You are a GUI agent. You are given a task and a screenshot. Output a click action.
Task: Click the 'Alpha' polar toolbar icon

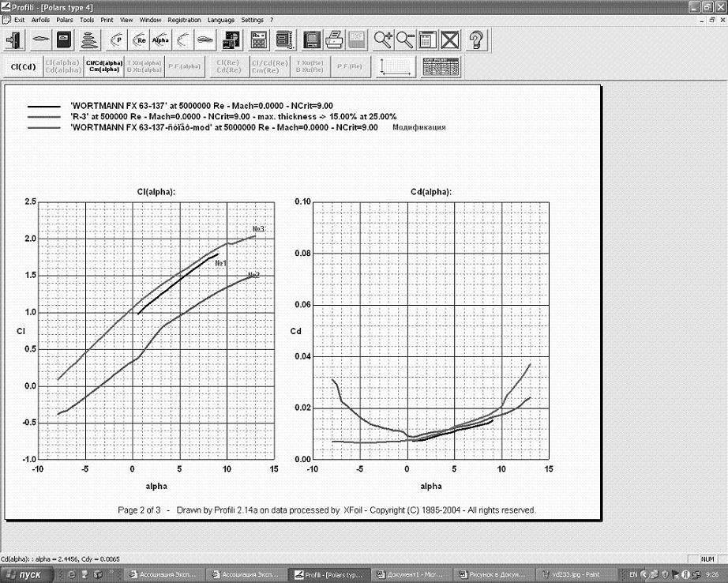click(x=161, y=38)
